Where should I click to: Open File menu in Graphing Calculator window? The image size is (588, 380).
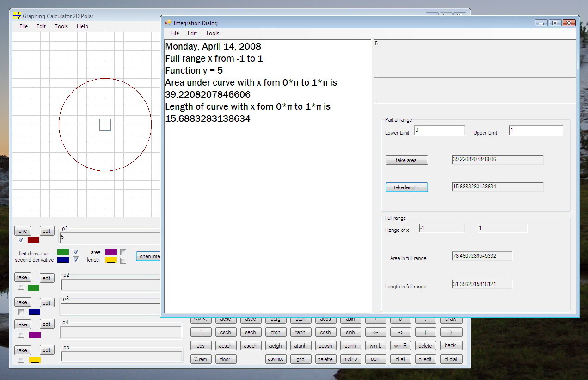coord(24,26)
